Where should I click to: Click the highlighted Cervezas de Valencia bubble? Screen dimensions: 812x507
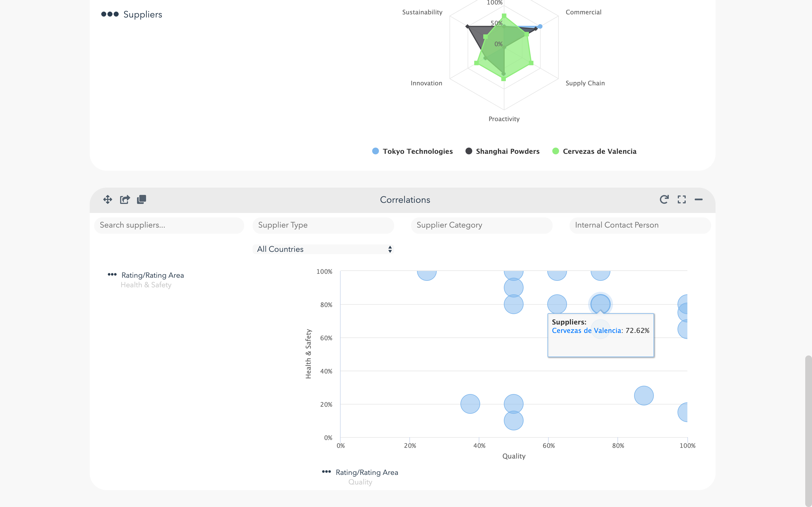[600, 303]
